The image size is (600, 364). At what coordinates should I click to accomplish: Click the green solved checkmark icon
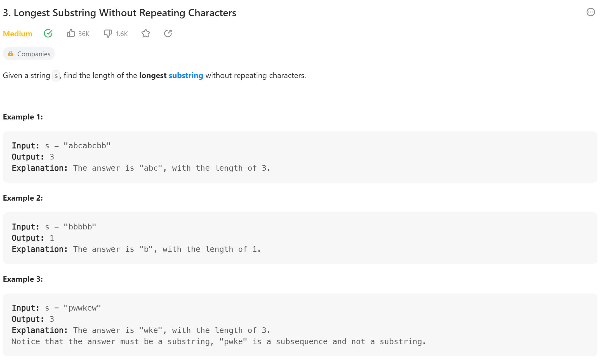48,34
